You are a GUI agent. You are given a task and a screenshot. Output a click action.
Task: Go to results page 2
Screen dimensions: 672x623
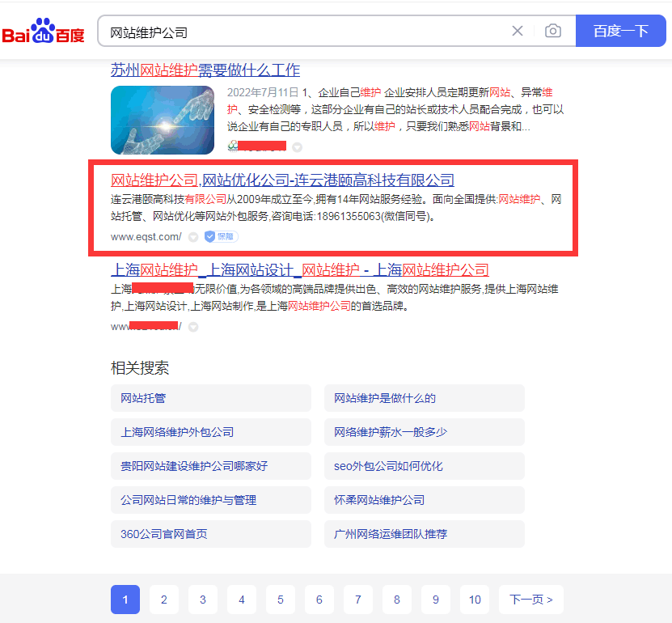tap(164, 600)
